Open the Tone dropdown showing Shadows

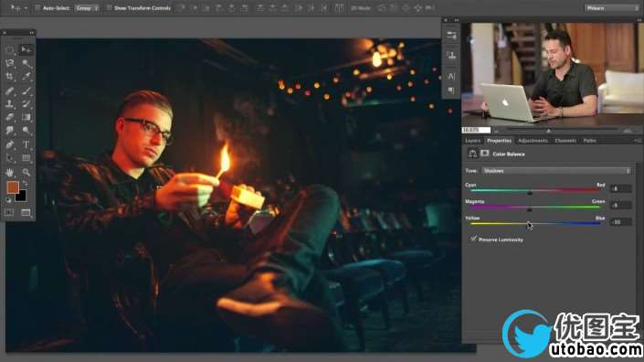(x=556, y=171)
